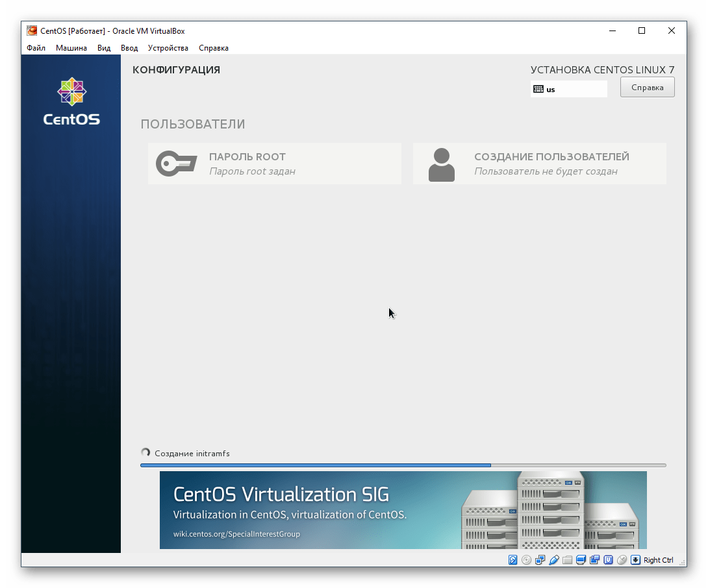Click the Создание initramfs progress bar
This screenshot has height=588, width=708.
403,465
